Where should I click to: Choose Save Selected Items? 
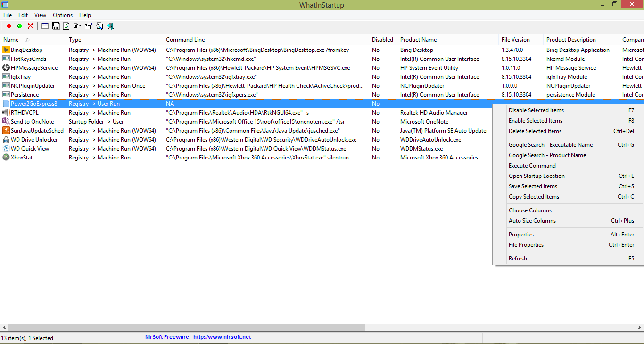tap(567, 186)
